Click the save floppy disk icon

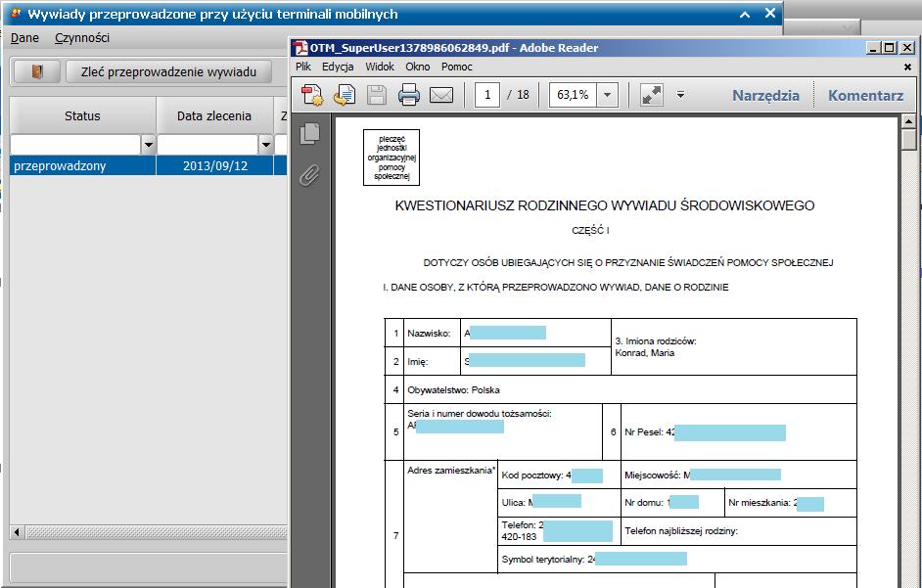point(376,95)
